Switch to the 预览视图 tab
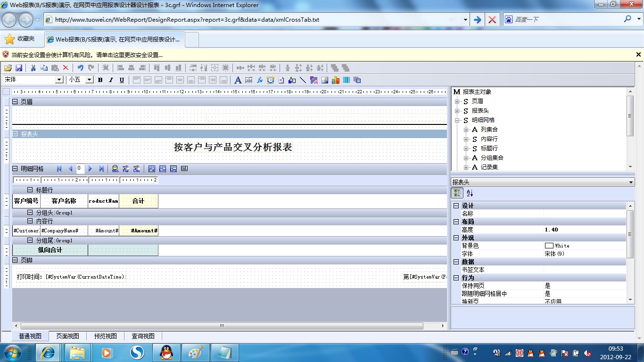Screen dimensions: 644x362 105,336
